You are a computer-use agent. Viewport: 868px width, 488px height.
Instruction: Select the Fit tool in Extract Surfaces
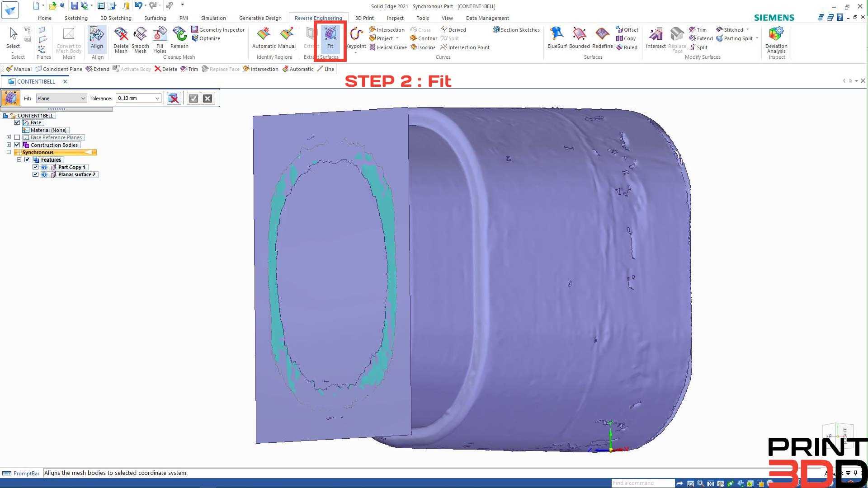[x=330, y=38]
